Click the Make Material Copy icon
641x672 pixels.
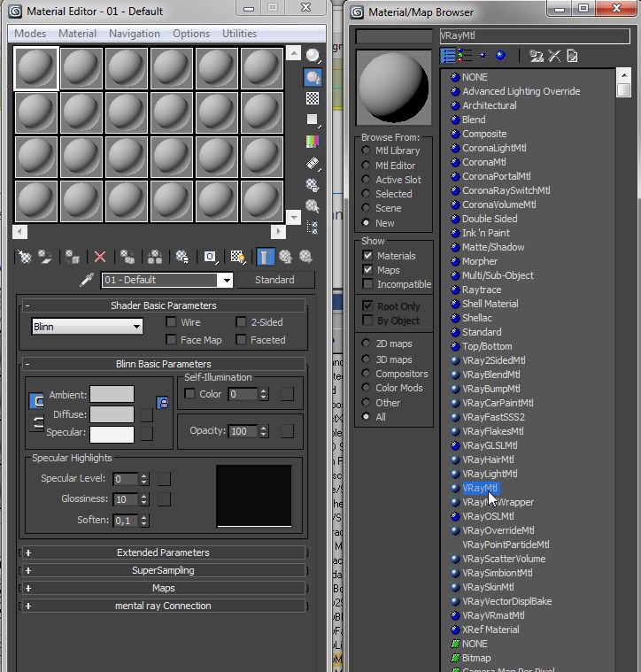pos(127,257)
